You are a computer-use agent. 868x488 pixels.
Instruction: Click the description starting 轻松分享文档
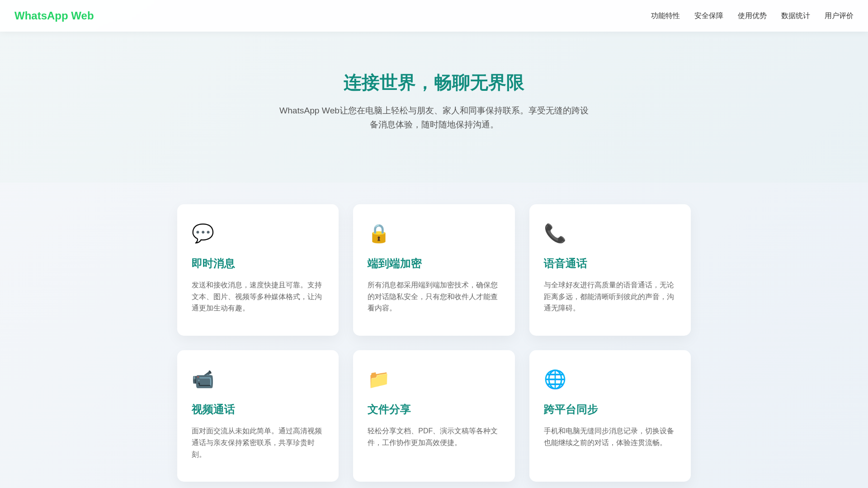point(433,437)
